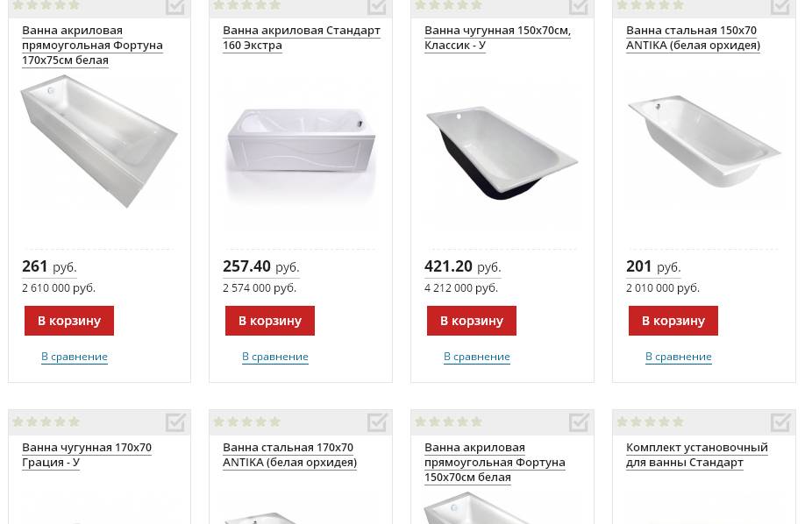The width and height of the screenshot is (812, 524).
Task: Tick the checkmark icon on ANTIKA 170x70 card
Action: (377, 422)
